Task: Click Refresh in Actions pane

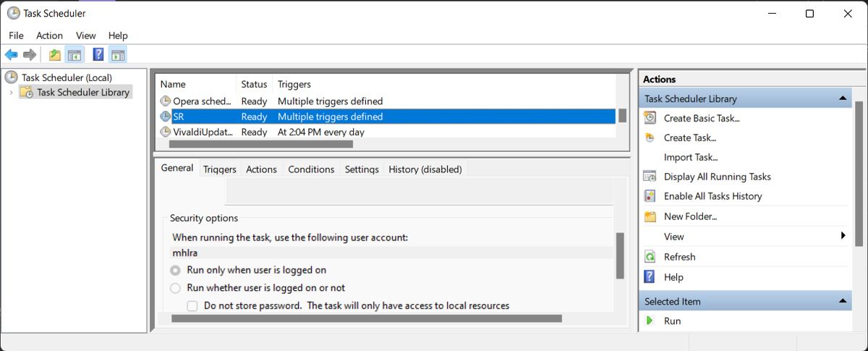Action: (x=680, y=257)
